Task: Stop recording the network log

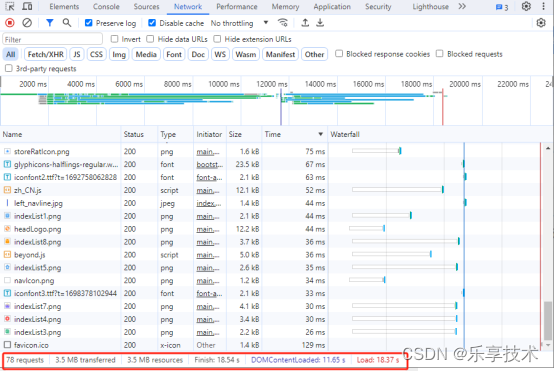Action: 10,23
